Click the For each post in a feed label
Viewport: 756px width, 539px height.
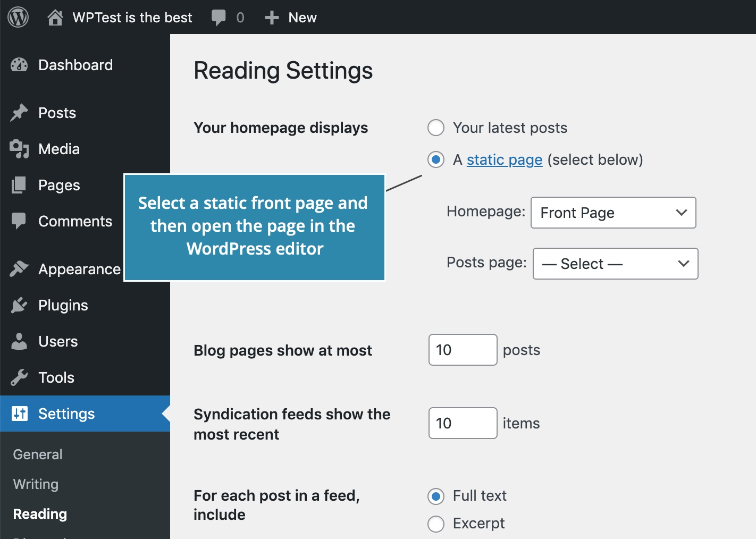pyautogui.click(x=276, y=505)
